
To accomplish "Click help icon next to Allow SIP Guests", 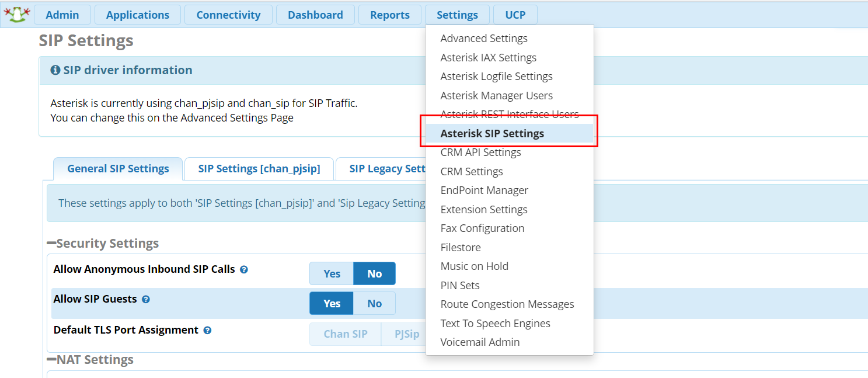I will click(x=146, y=299).
